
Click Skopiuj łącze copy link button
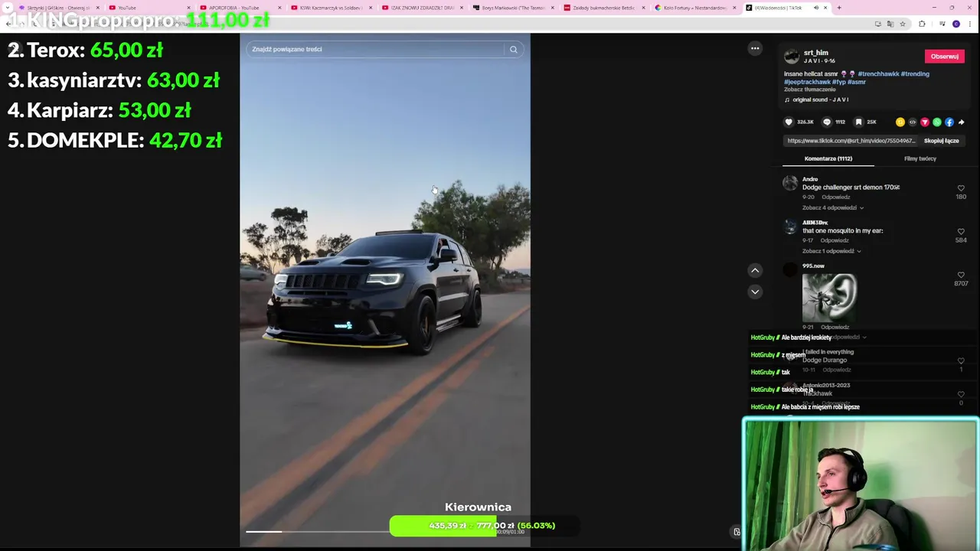pos(941,141)
